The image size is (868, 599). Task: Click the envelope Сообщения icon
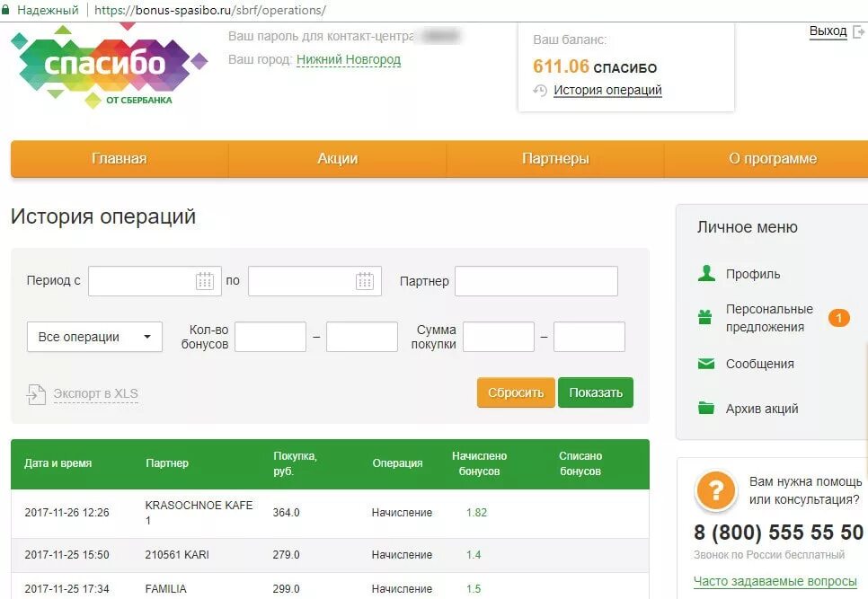706,364
